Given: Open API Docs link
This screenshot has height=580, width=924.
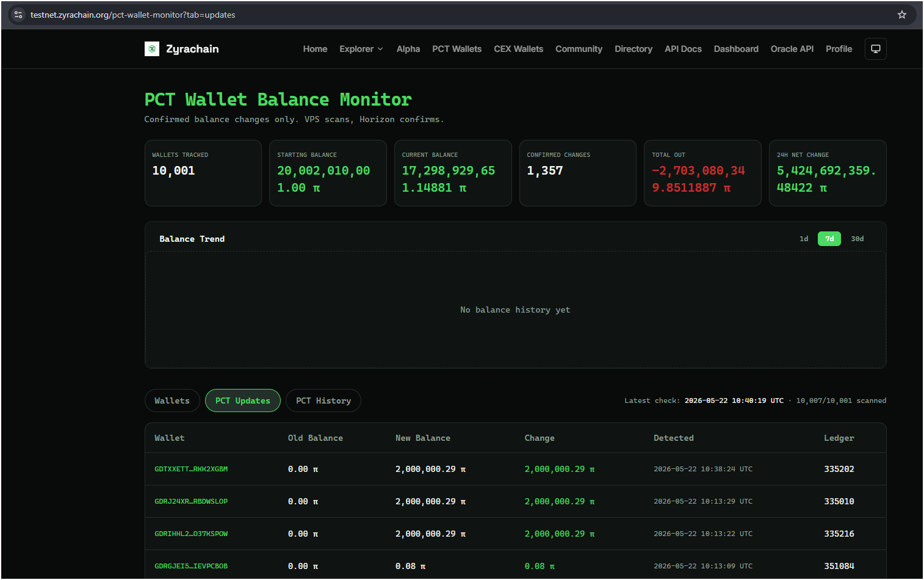Looking at the screenshot, I should tap(683, 49).
